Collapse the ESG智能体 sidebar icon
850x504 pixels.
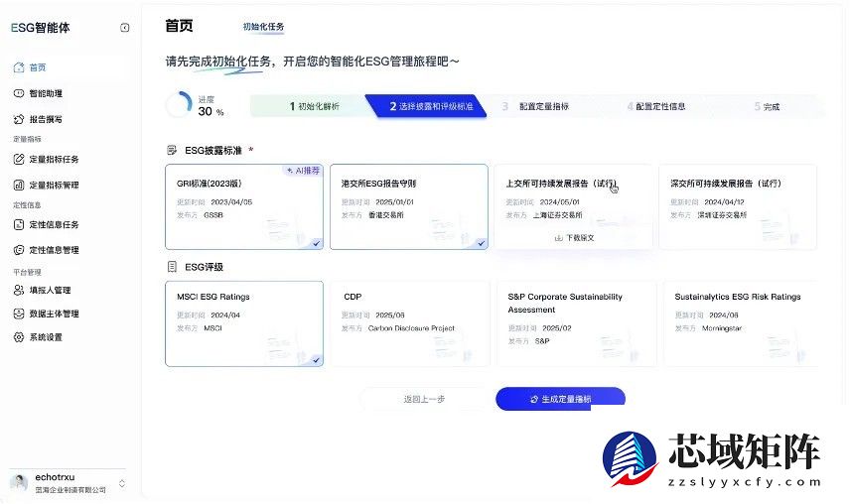tap(125, 28)
